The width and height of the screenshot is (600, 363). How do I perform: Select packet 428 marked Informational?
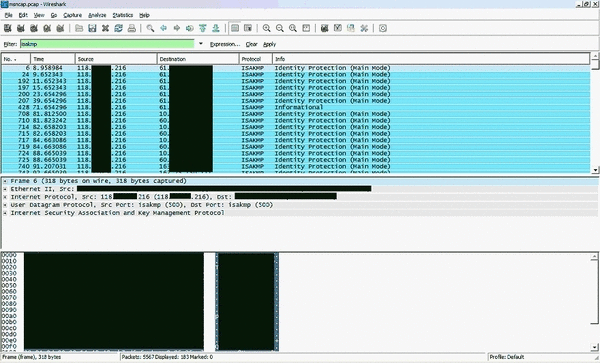[x=296, y=107]
